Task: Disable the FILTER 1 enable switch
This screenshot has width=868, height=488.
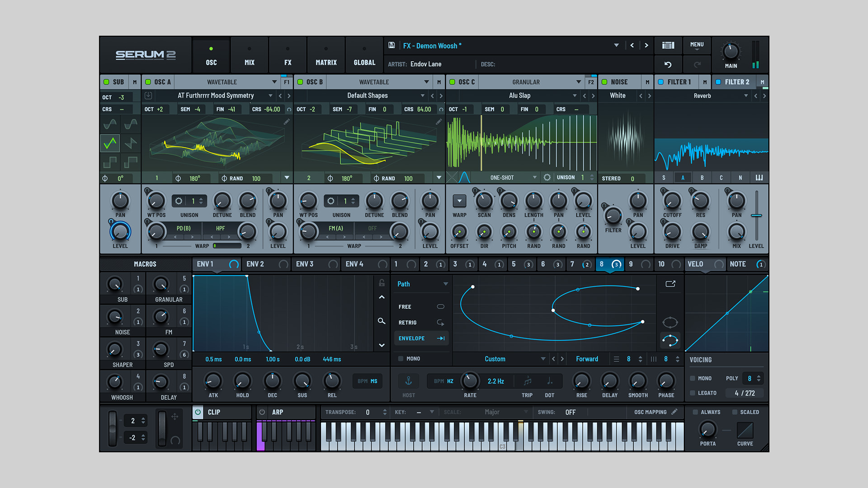Action: click(x=660, y=82)
